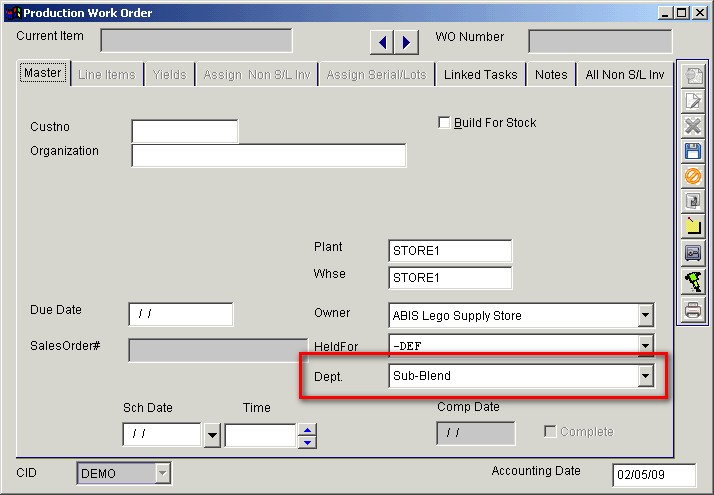Image resolution: width=714 pixels, height=495 pixels.
Task: Enable the Build For Stock checkbox
Action: (x=445, y=123)
